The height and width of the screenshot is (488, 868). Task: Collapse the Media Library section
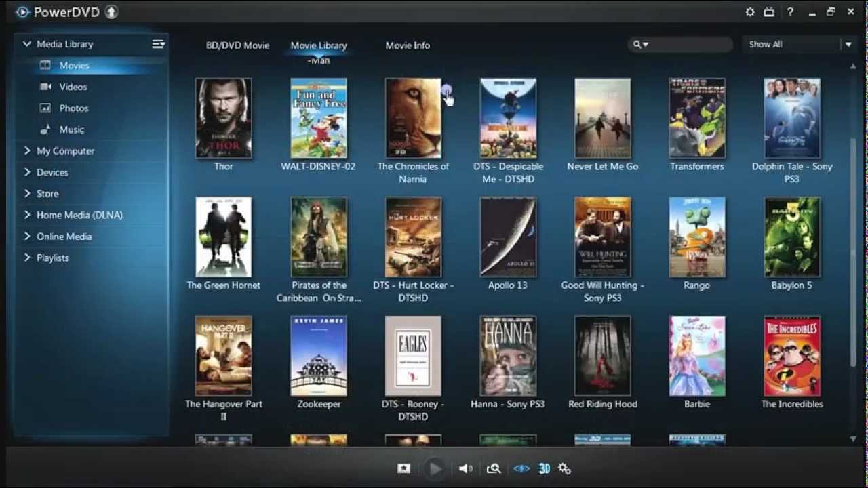point(27,44)
